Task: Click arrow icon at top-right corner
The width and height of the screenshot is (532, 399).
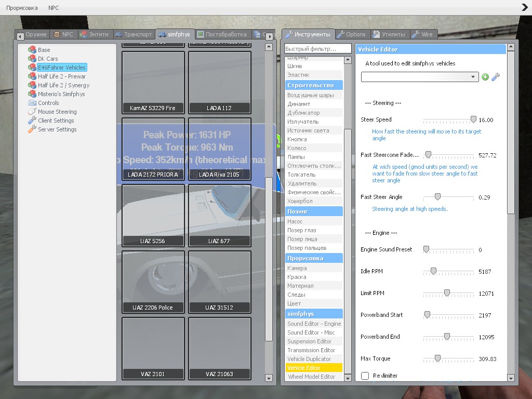Action: pyautogui.click(x=525, y=7)
